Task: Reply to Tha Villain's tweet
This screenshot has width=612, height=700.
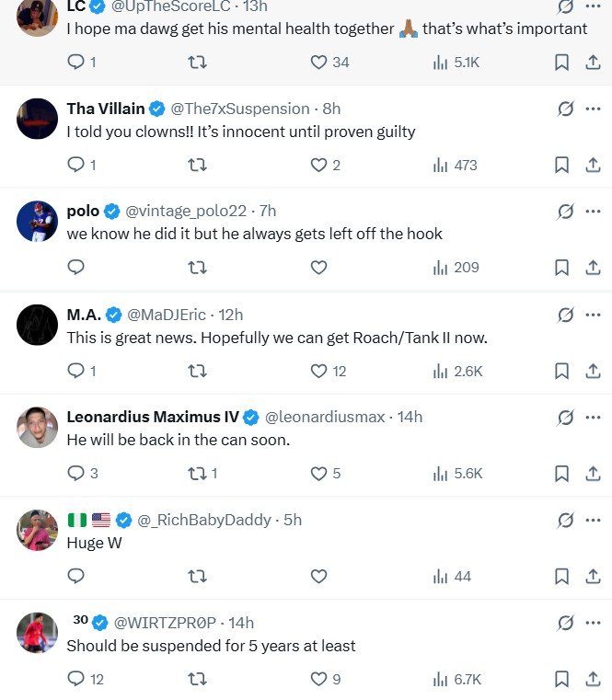Action: point(76,166)
